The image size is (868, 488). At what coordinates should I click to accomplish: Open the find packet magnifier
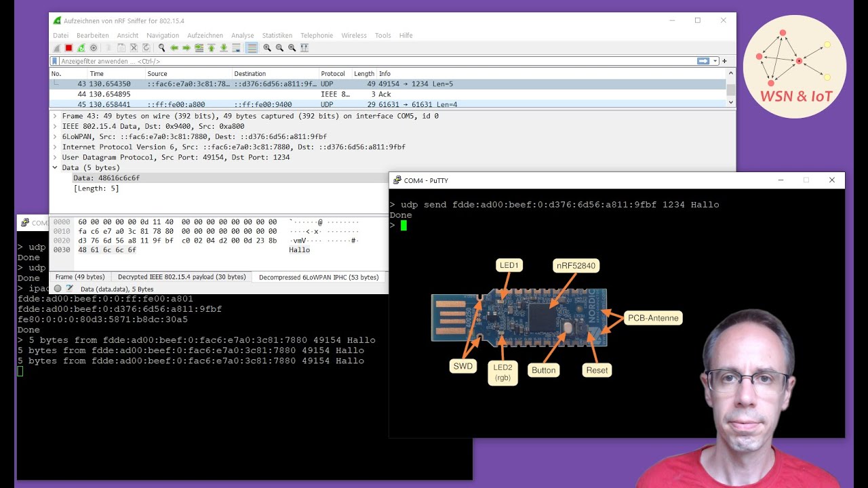(x=162, y=48)
